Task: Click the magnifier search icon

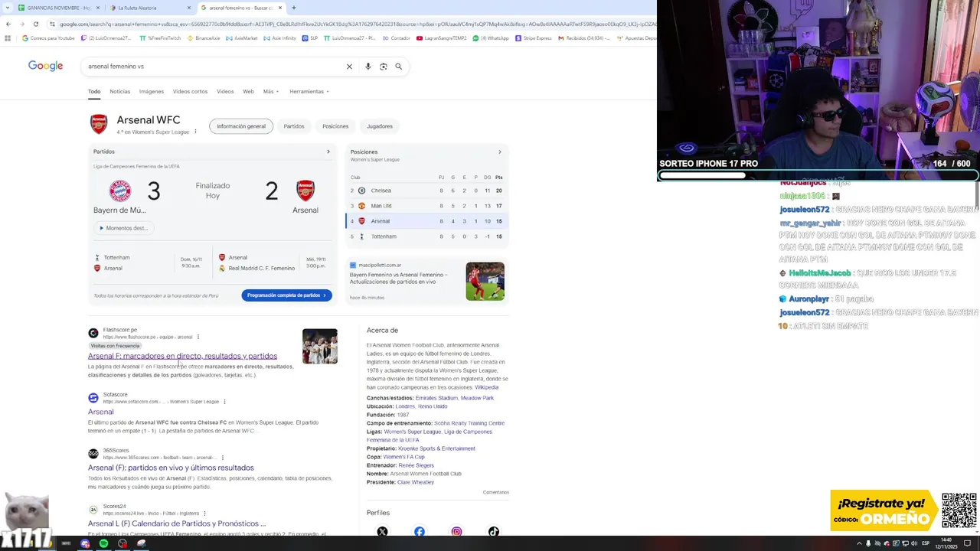Action: pos(398,67)
